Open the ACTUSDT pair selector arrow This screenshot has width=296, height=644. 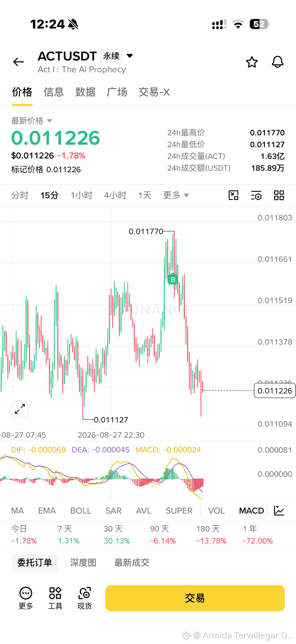pos(130,56)
